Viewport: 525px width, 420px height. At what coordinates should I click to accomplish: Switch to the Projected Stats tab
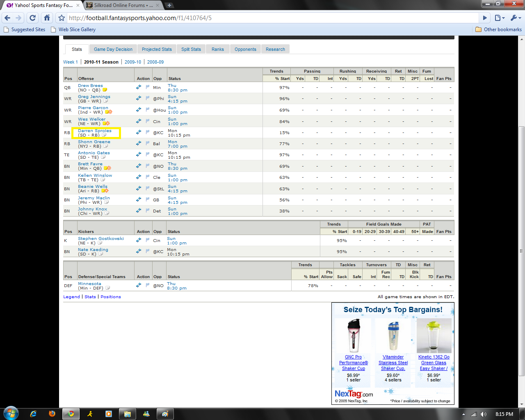(x=157, y=49)
